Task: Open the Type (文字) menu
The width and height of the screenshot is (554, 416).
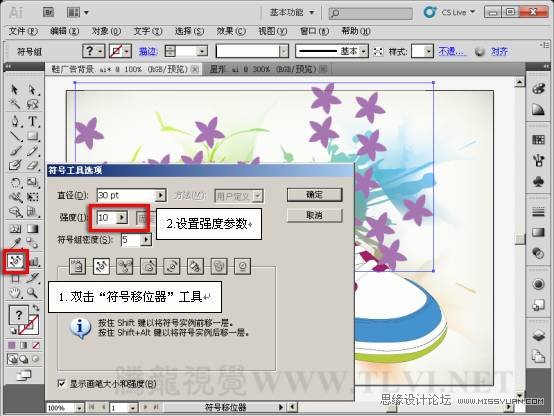Action: point(148,31)
